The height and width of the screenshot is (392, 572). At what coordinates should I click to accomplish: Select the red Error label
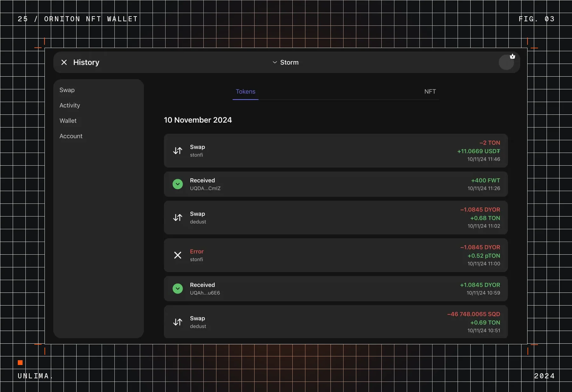click(197, 251)
